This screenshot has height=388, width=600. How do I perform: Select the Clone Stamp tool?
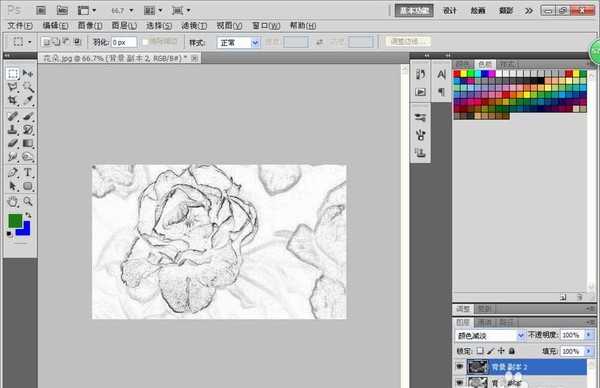coord(13,129)
